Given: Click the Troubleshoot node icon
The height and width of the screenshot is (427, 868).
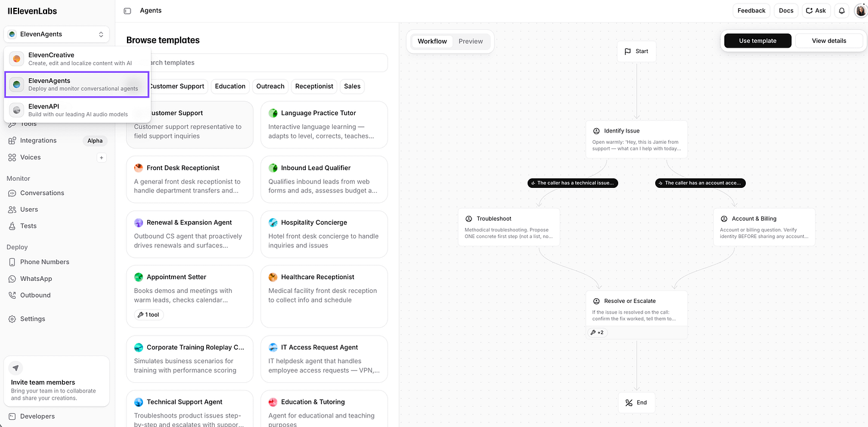Looking at the screenshot, I should pyautogui.click(x=469, y=219).
